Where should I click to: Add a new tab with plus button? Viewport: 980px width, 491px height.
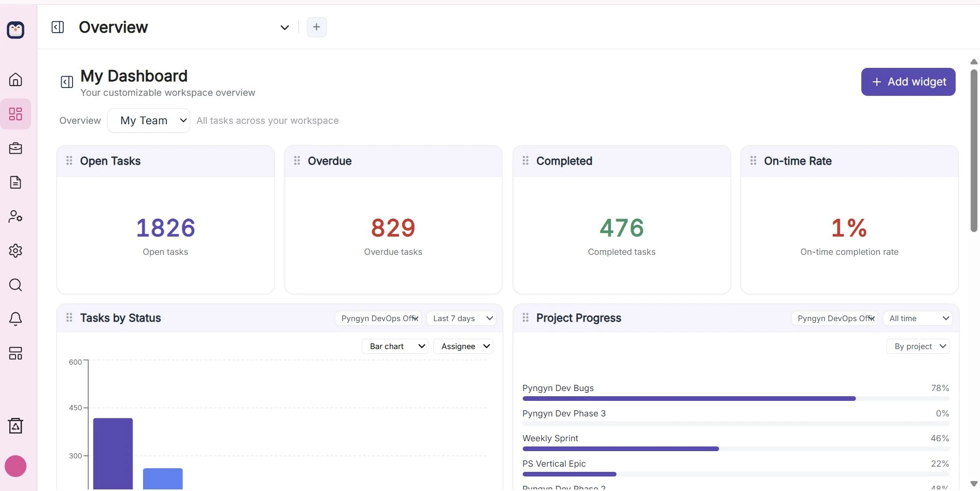(x=317, y=27)
